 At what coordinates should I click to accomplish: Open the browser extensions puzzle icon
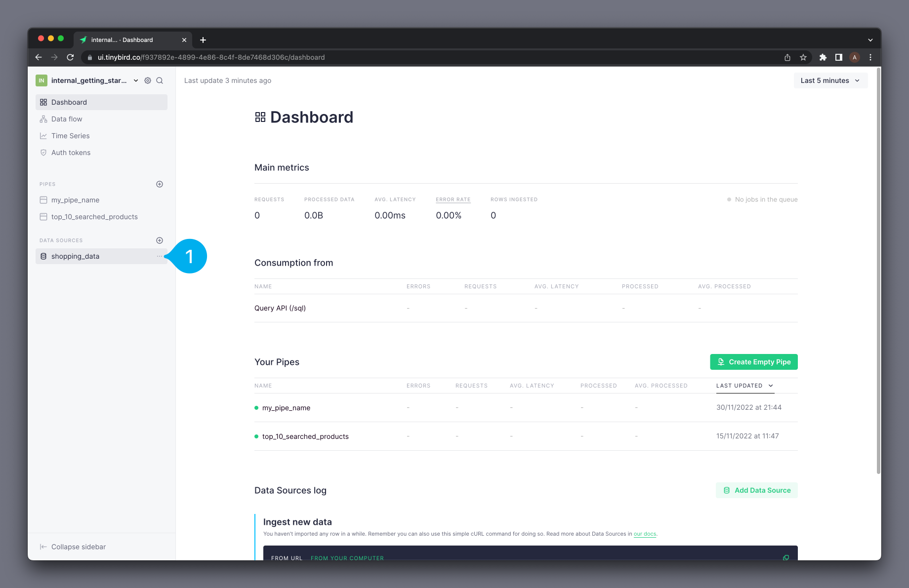coord(823,57)
